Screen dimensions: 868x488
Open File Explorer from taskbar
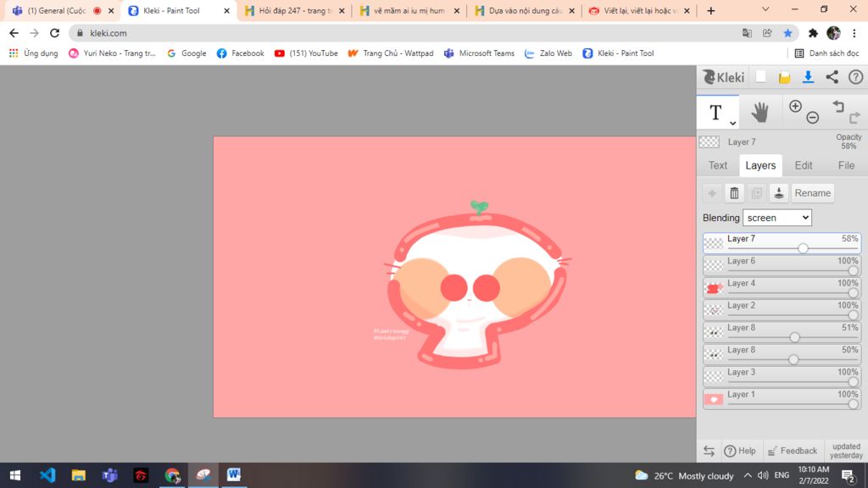tap(79, 475)
